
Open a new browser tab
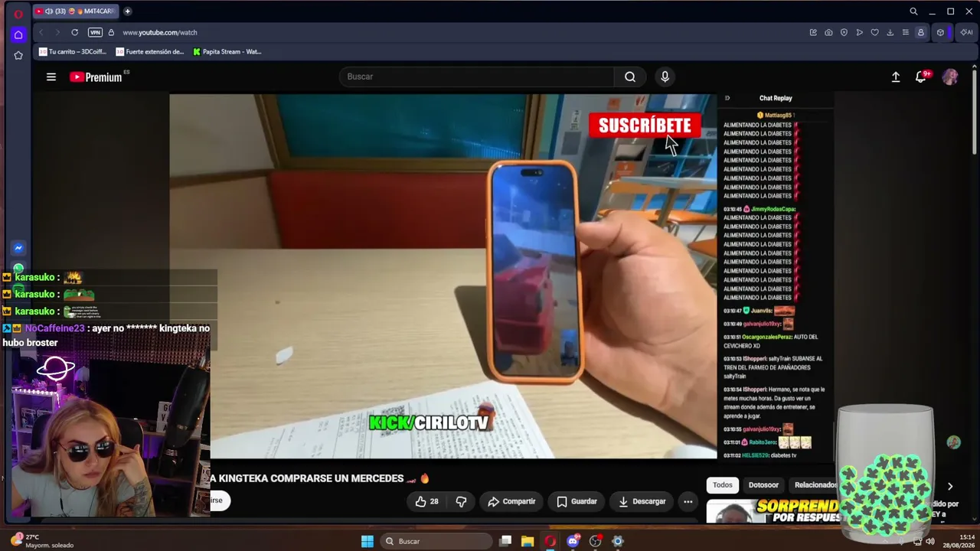click(127, 11)
